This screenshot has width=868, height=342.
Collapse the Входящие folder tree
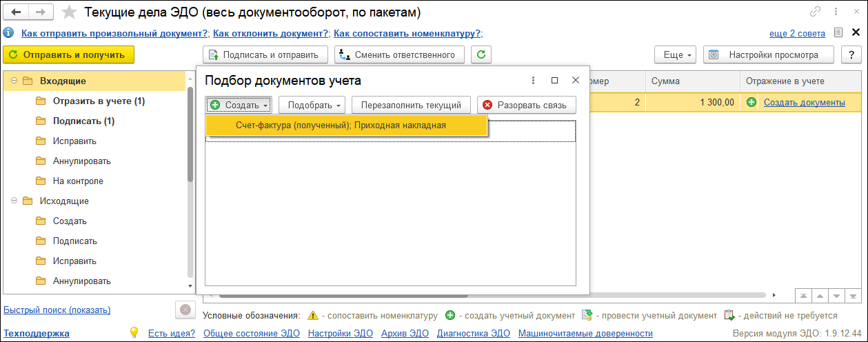[14, 81]
